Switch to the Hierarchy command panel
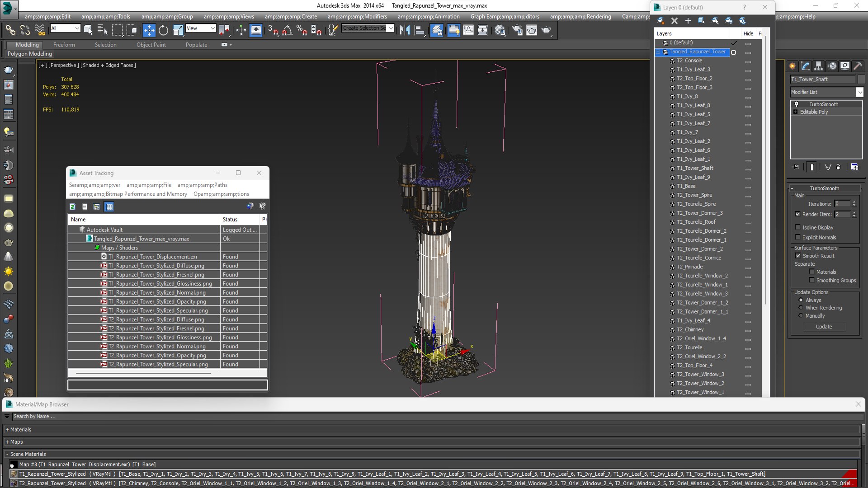This screenshot has width=868, height=488. point(819,66)
